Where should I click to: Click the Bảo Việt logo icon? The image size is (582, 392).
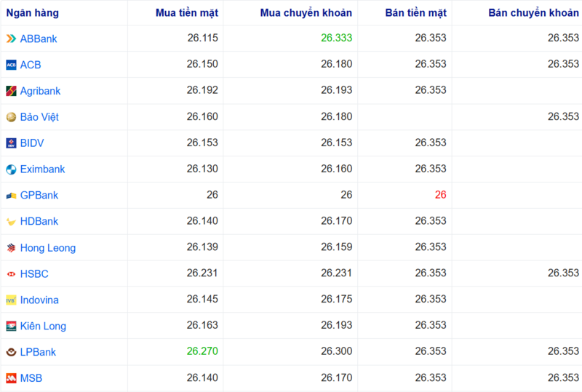click(11, 117)
